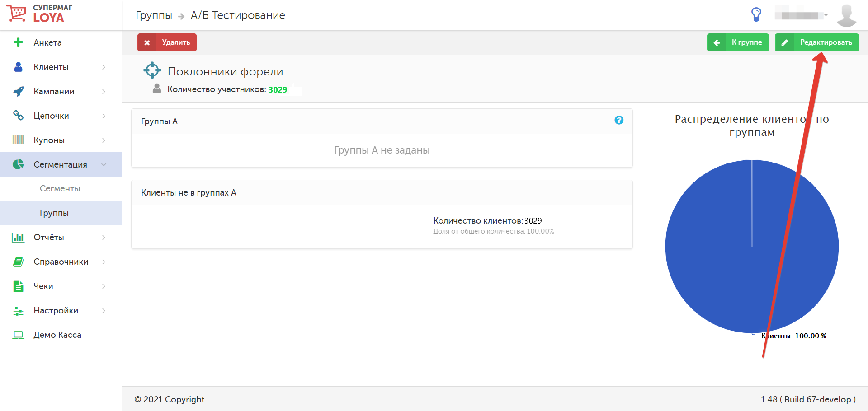Click the green plus icon beside Анкета
The image size is (868, 411).
click(18, 42)
